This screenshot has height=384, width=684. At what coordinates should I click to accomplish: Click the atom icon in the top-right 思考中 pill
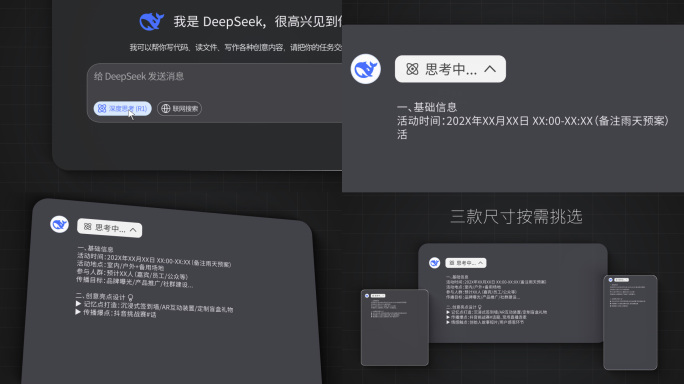tap(412, 69)
